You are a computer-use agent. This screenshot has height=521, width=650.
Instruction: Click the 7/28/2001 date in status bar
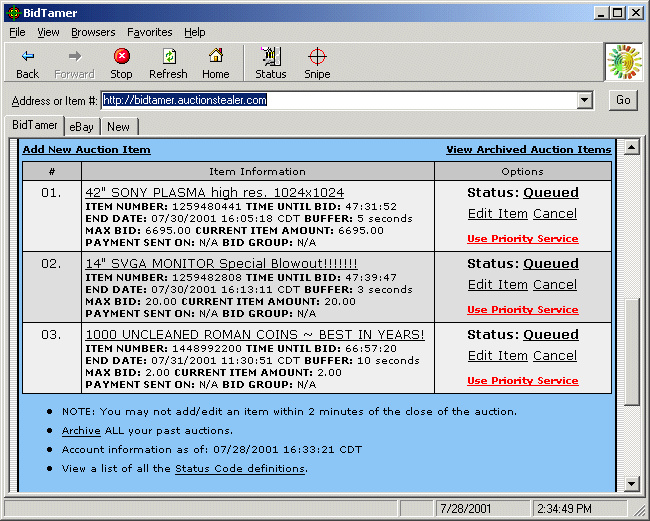click(466, 509)
